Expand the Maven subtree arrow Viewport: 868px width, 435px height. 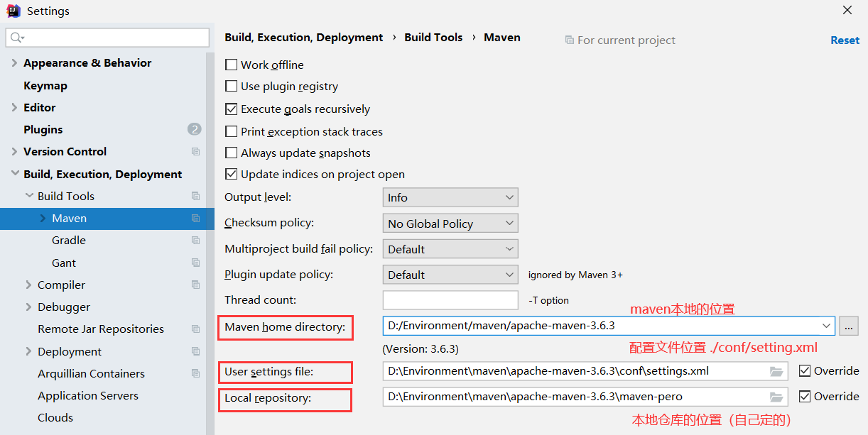43,219
